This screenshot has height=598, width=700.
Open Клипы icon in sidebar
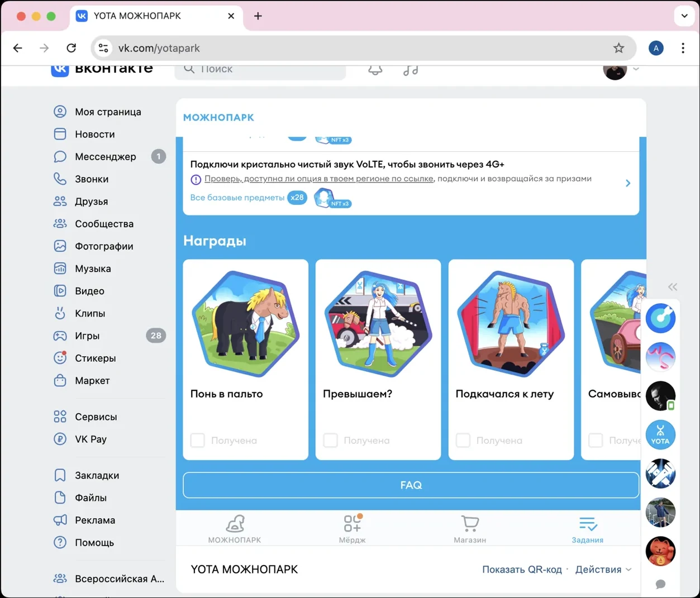[60, 313]
